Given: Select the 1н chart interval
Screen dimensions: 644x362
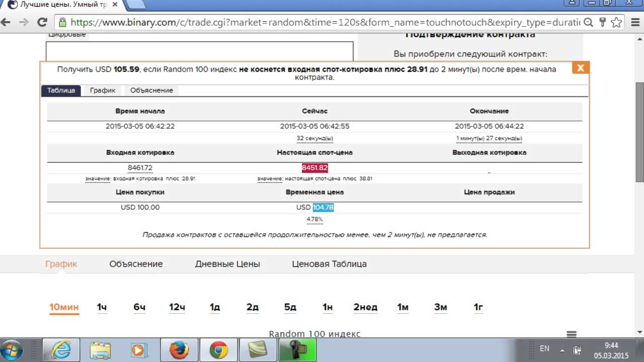Looking at the screenshot, I should [328, 307].
